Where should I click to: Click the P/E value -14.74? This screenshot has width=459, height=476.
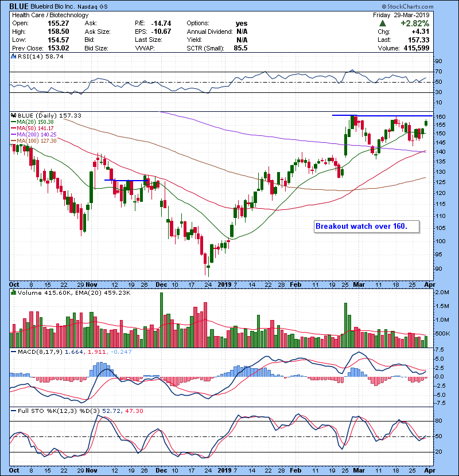point(161,24)
